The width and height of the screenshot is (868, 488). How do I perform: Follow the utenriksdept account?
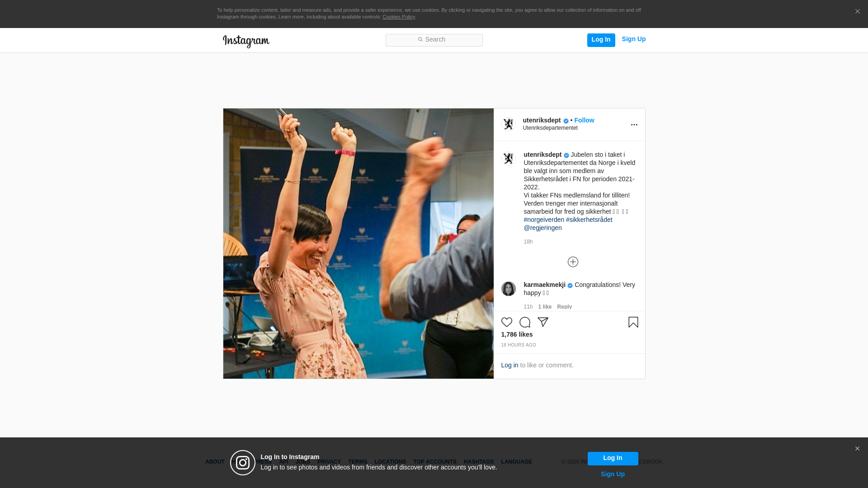[584, 120]
